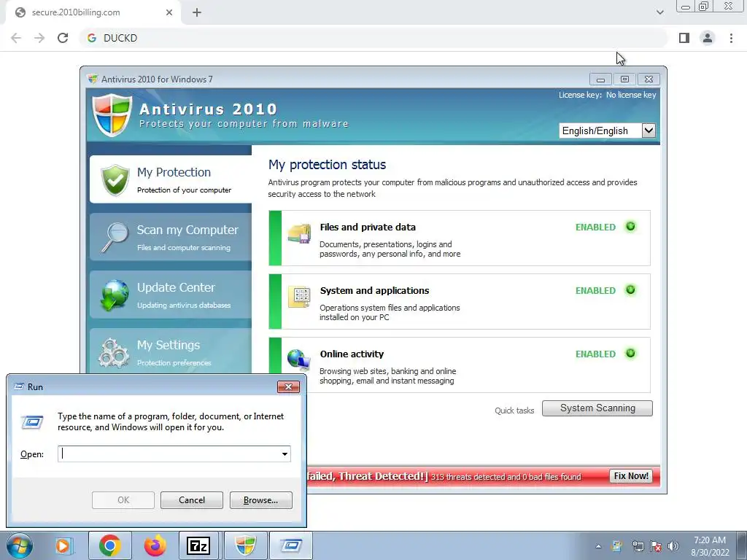Click the System and applications icon
The height and width of the screenshot is (560, 747).
pos(299,297)
